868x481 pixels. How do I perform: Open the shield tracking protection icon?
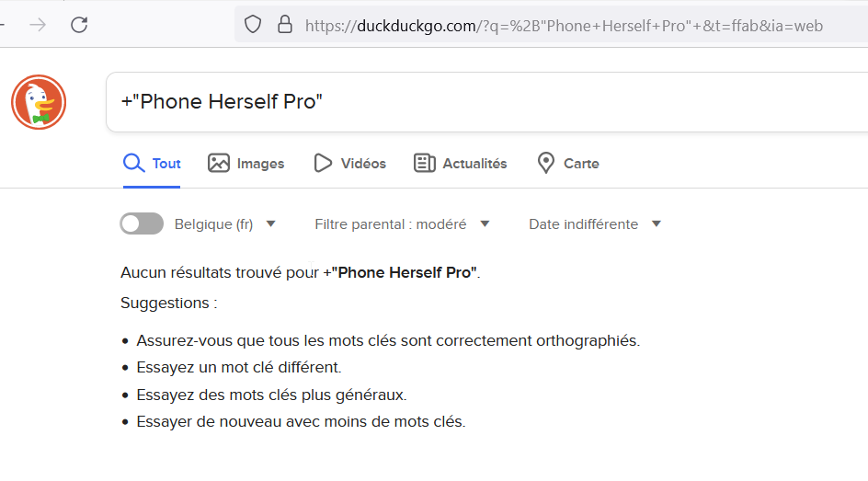coord(253,25)
